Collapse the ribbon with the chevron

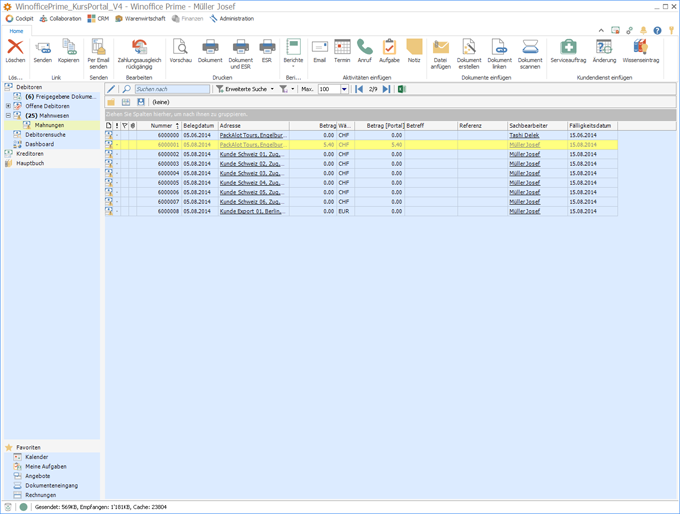[601, 30]
